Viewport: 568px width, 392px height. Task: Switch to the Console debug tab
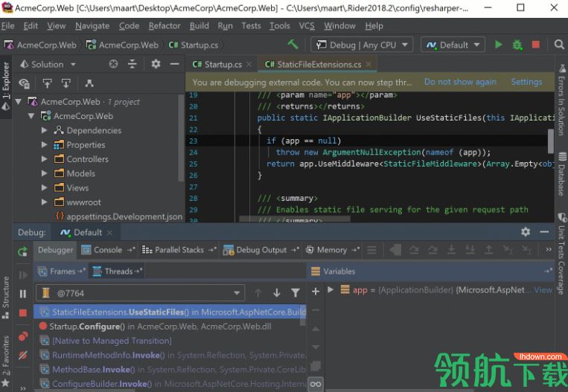coord(108,250)
